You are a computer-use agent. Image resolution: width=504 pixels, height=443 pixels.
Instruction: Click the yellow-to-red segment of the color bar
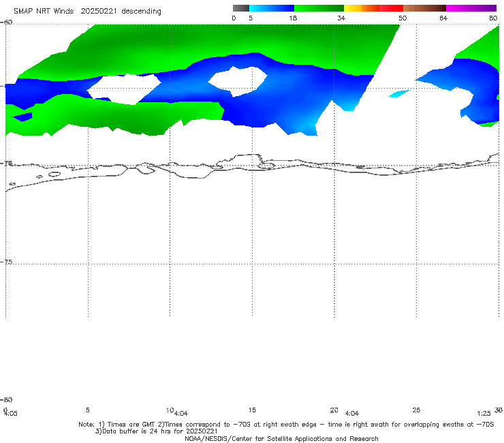coord(373,8)
